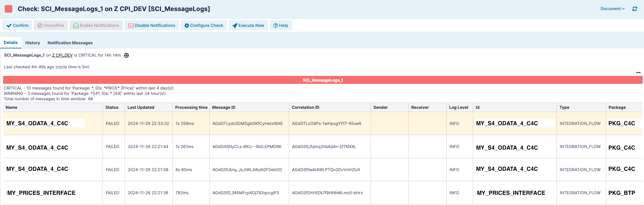The width and height of the screenshot is (644, 205).
Task: Click the Unconfirm button
Action: (x=51, y=25)
